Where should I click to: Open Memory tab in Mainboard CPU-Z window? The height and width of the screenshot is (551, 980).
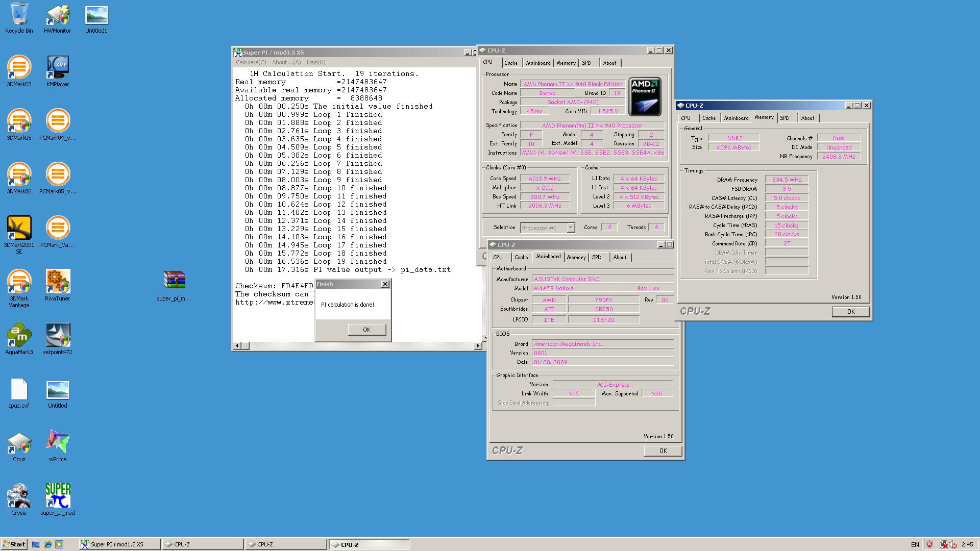click(x=576, y=257)
